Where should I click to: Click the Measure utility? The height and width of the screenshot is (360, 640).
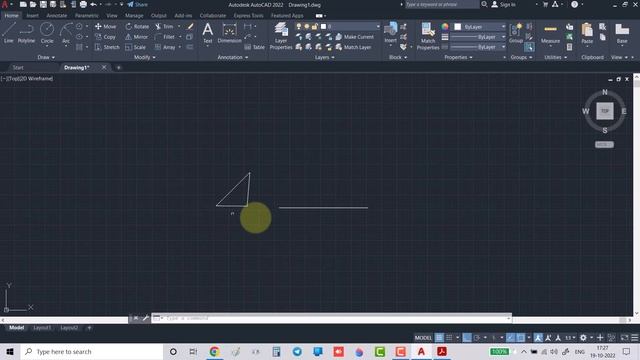click(x=550, y=33)
